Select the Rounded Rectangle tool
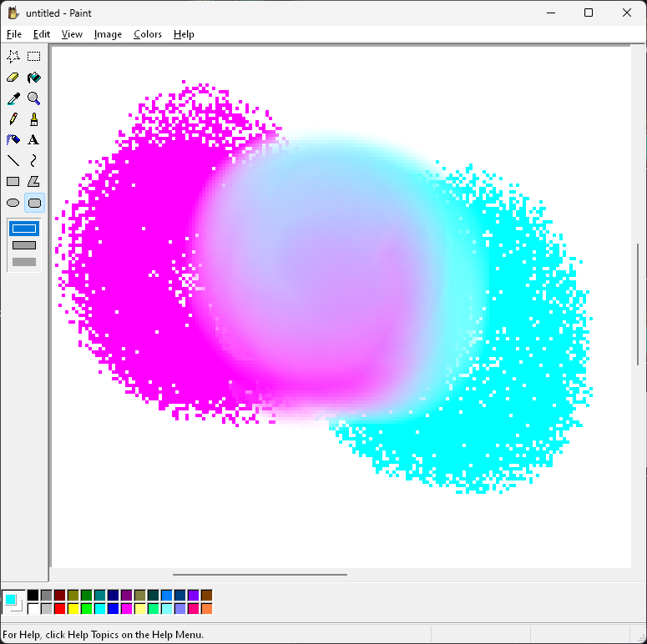The image size is (647, 644). point(34,203)
